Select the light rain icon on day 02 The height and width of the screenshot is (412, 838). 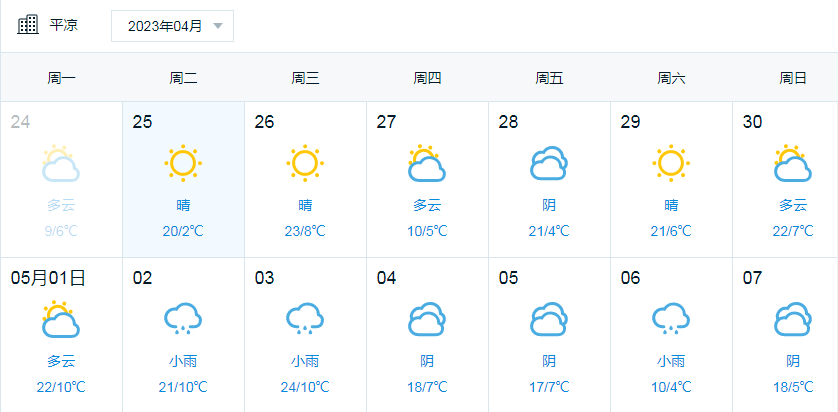tap(183, 319)
